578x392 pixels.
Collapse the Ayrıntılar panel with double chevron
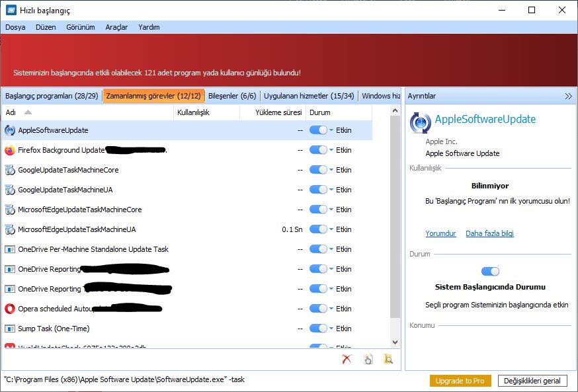[568, 96]
